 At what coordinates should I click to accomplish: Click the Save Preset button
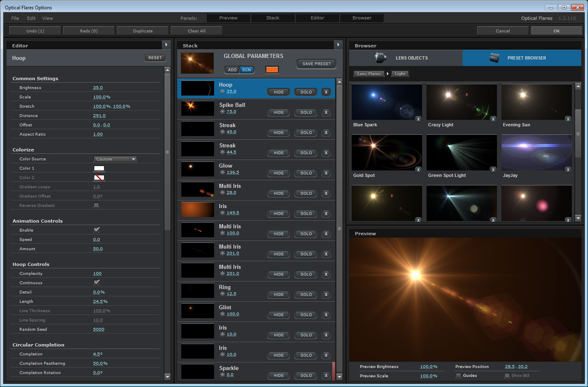pyautogui.click(x=316, y=64)
